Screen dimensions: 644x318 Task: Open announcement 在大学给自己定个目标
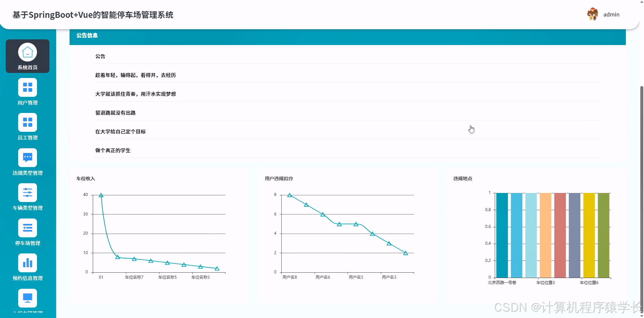tap(120, 132)
